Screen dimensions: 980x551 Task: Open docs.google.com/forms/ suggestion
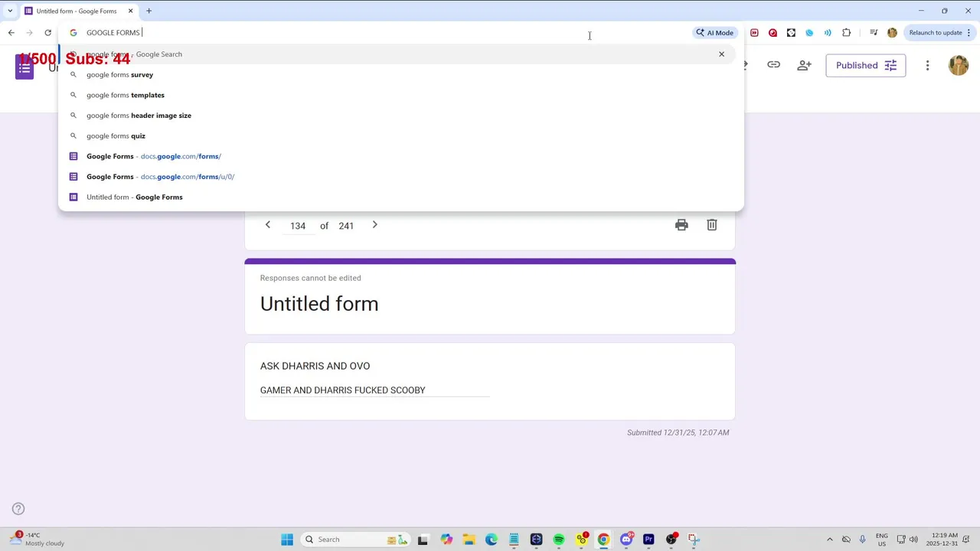(401, 156)
